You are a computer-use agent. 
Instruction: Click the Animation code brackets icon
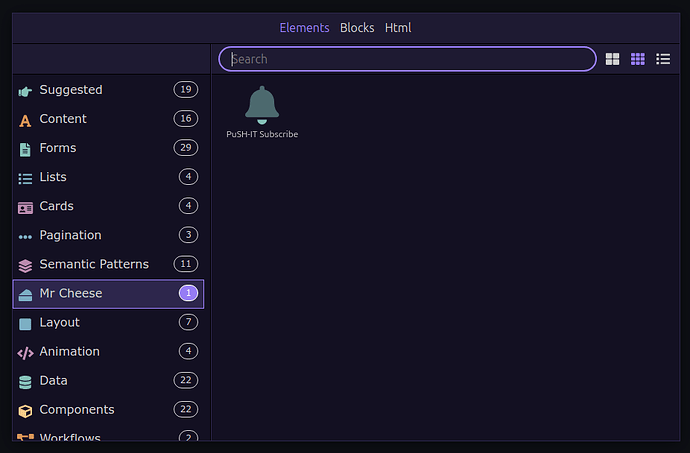[x=25, y=353]
